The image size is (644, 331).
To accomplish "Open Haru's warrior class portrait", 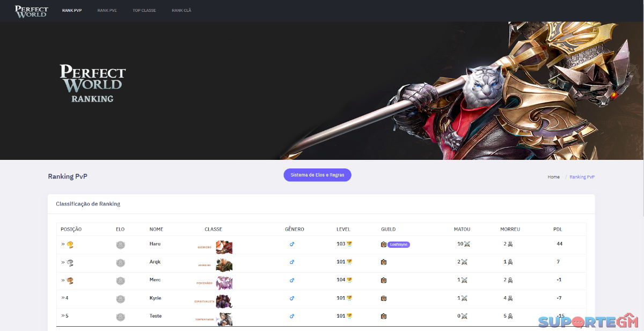I will (x=224, y=247).
